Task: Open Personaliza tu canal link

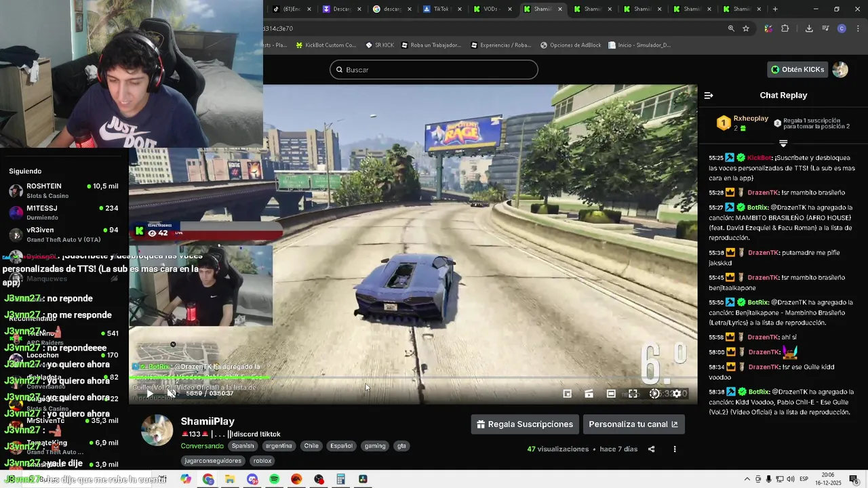Action: [x=633, y=424]
